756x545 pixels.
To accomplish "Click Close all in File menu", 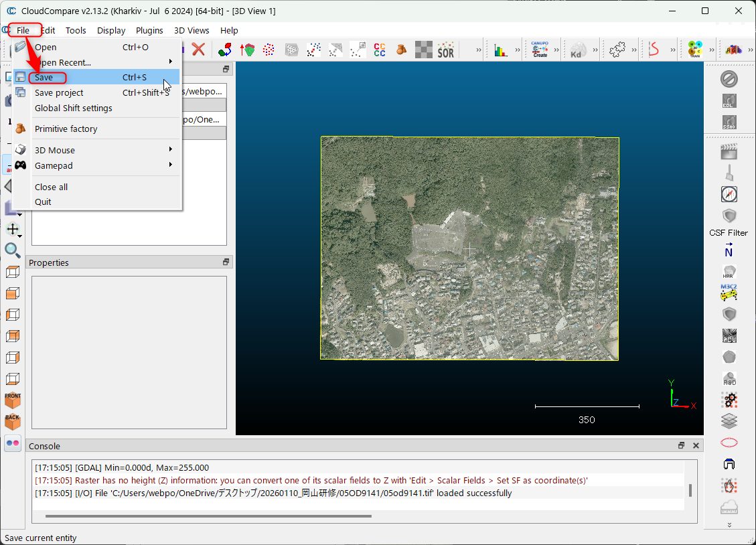I will pyautogui.click(x=51, y=187).
